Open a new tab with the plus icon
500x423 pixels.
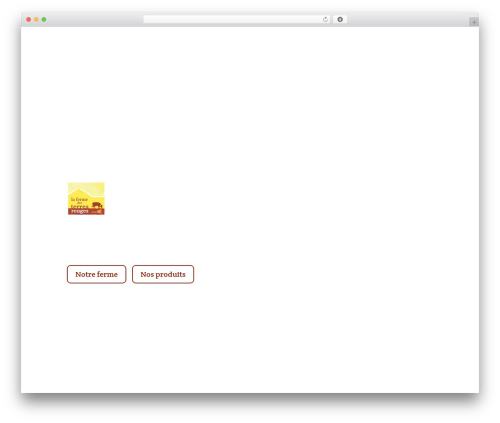click(474, 22)
